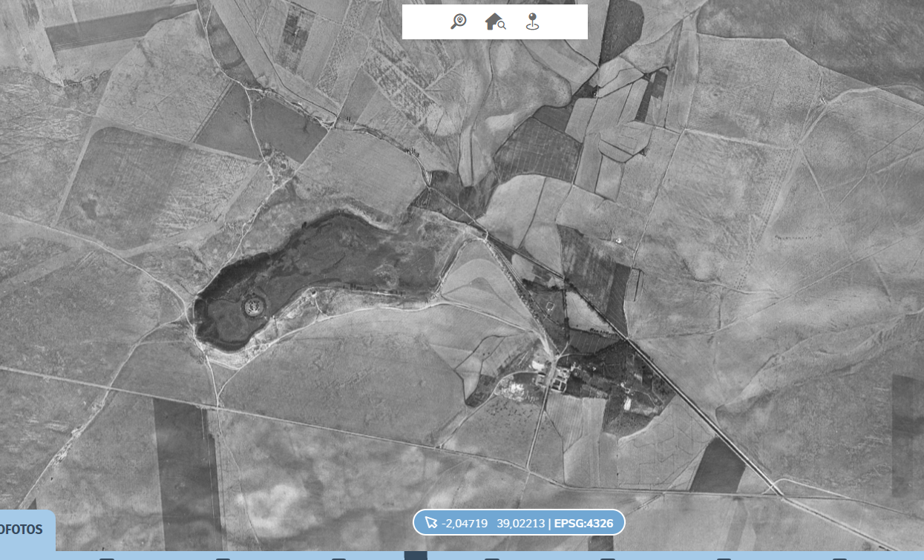This screenshot has height=560, width=924.
Task: Click the road junction near the bottom right
Action: click(776, 490)
